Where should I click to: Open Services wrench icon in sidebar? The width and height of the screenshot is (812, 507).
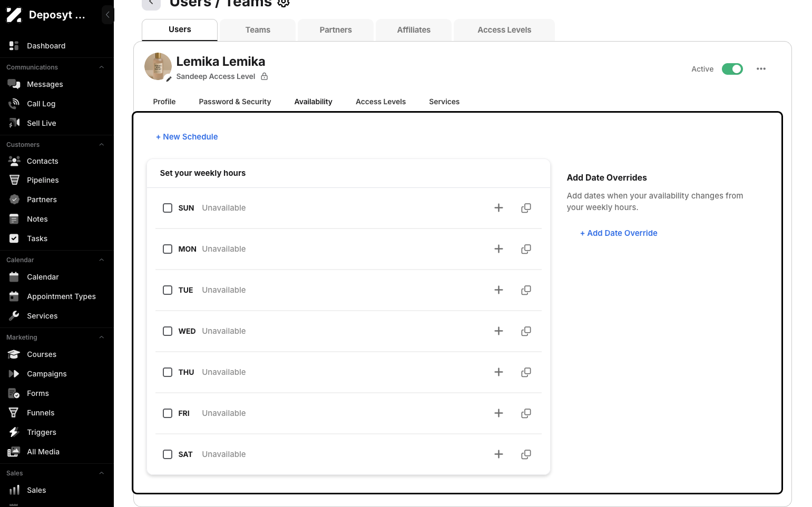pyautogui.click(x=14, y=316)
